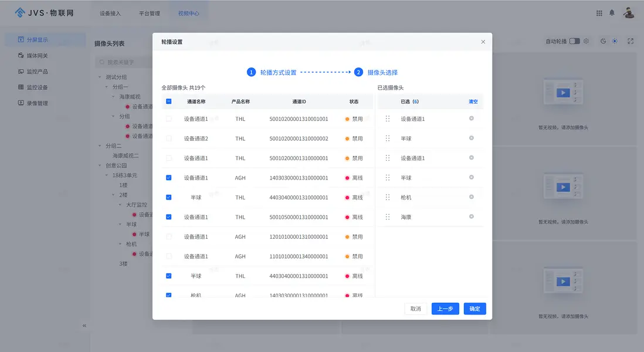This screenshot has width=644, height=352.
Task: Collapse the 18栋3单元 tree node
Action: [x=106, y=175]
